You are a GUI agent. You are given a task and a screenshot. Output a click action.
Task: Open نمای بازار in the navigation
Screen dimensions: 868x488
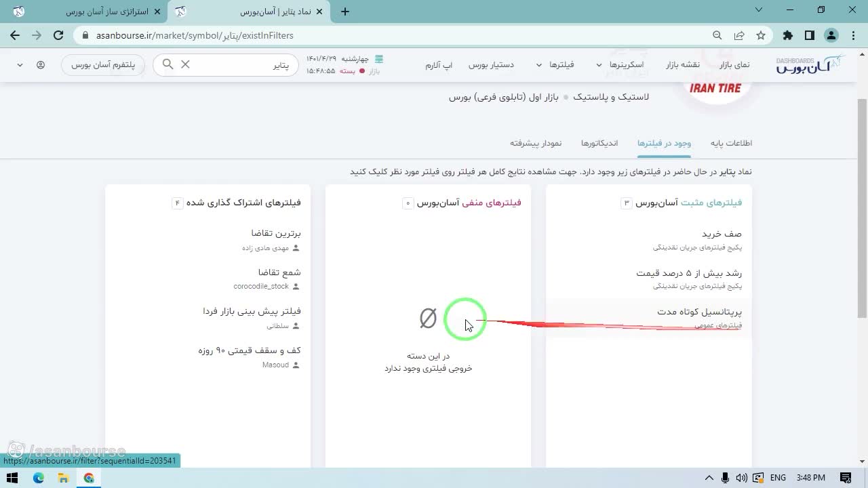pyautogui.click(x=734, y=64)
